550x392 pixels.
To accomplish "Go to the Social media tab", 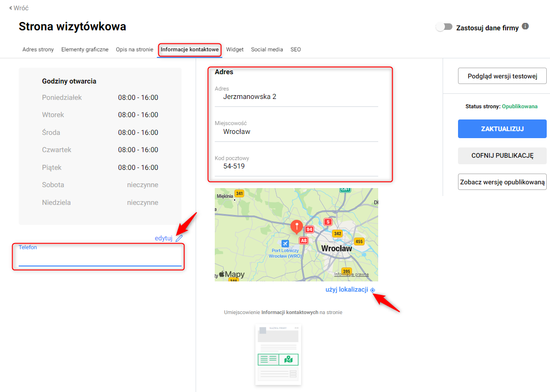I will pos(267,49).
